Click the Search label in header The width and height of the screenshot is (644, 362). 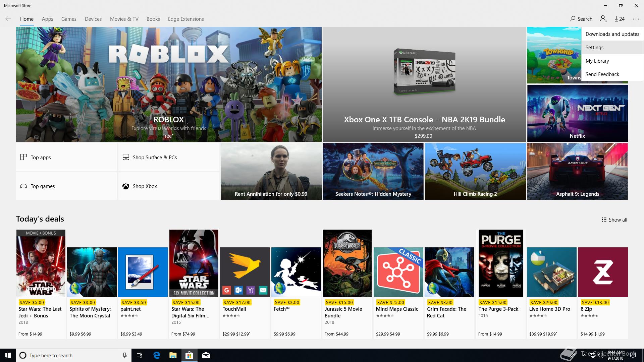tap(585, 19)
